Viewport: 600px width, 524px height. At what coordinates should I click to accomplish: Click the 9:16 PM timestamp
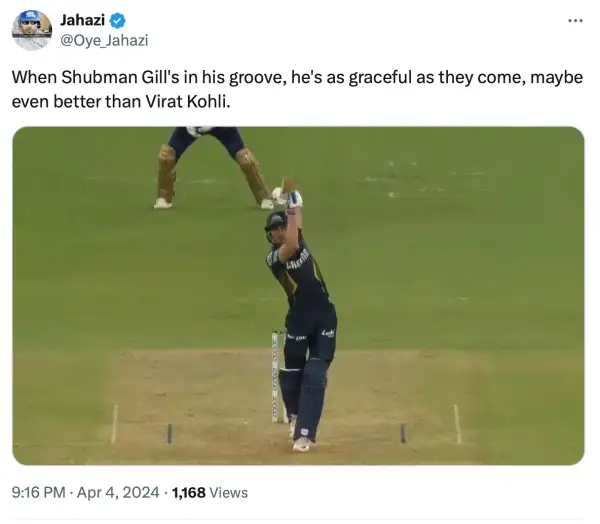[39, 493]
